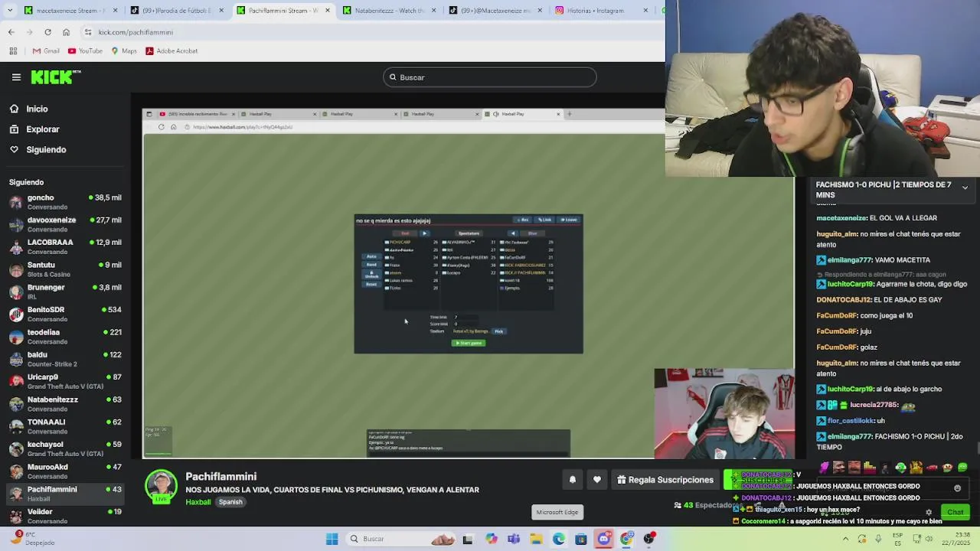
Task: Click the Link button in Haxball room
Action: [544, 220]
